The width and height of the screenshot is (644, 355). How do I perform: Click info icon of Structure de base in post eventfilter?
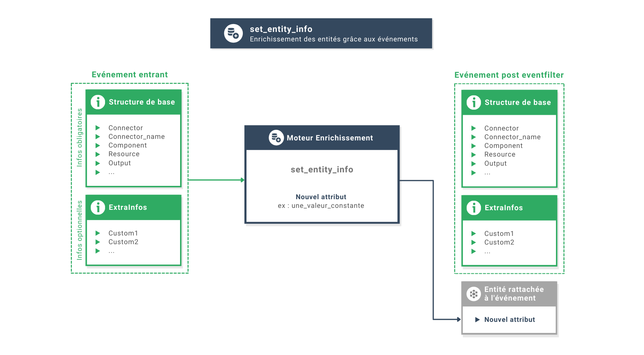click(474, 103)
